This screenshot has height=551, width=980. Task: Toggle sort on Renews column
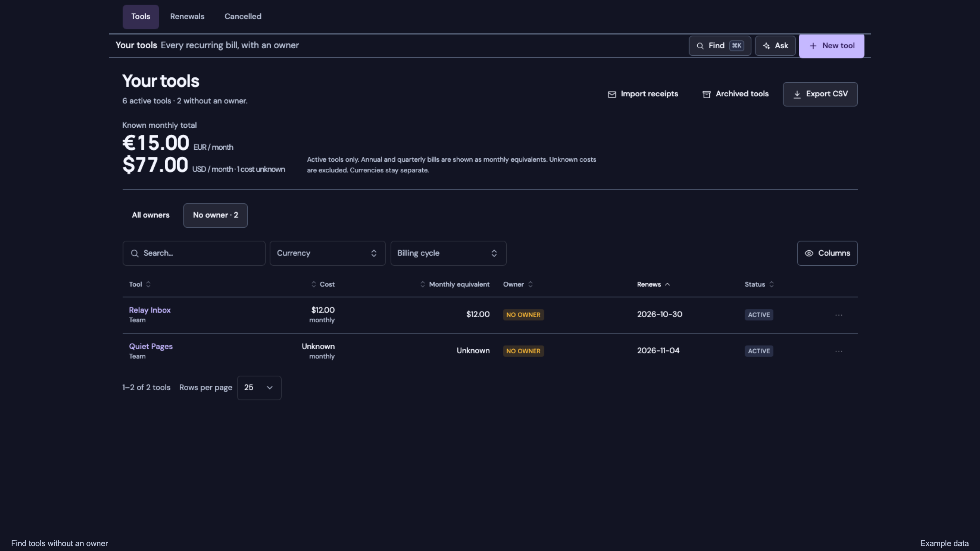point(653,284)
